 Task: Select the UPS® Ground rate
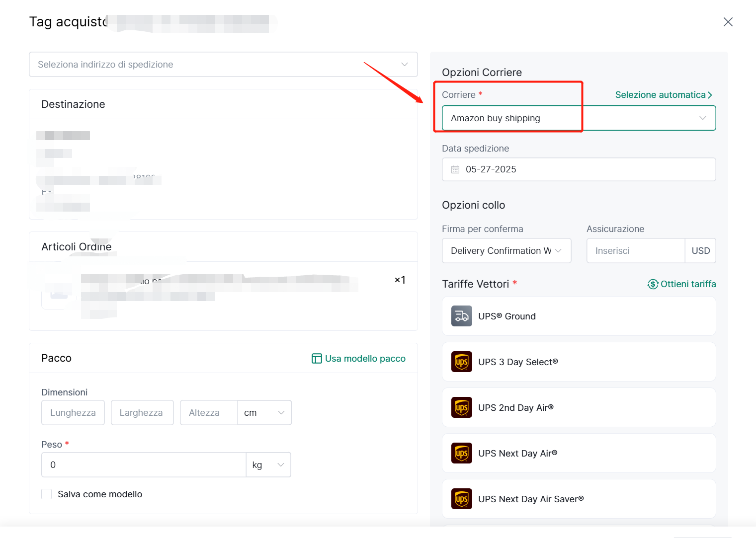[x=579, y=316]
